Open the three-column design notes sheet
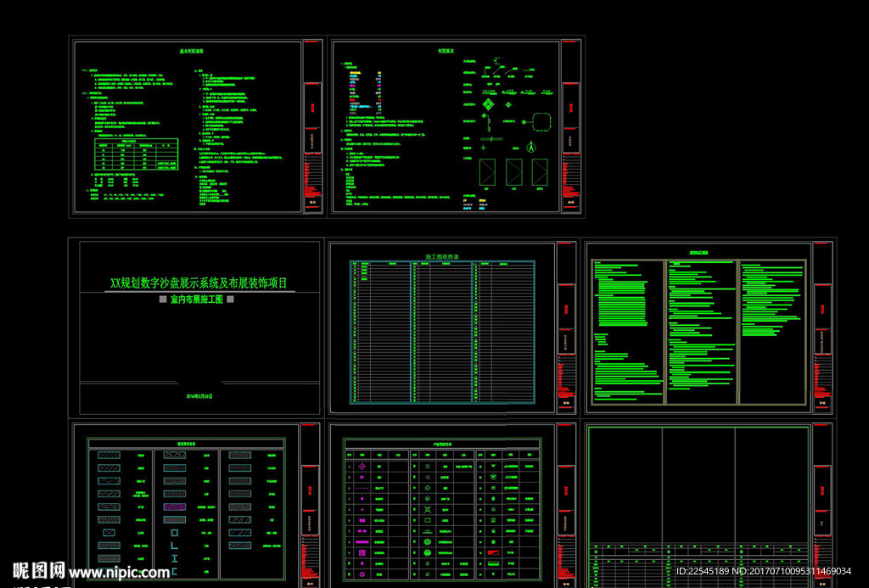 (709, 328)
